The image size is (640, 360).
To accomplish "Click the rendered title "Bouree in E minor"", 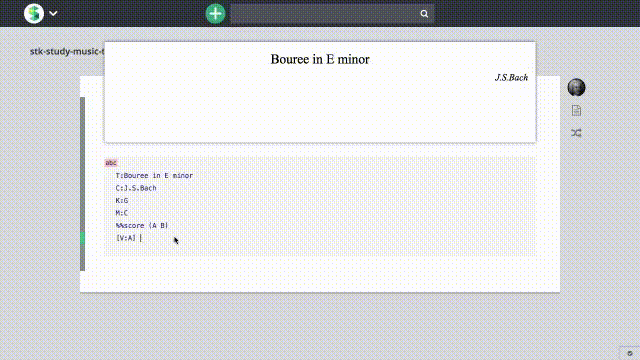I will 320,59.
